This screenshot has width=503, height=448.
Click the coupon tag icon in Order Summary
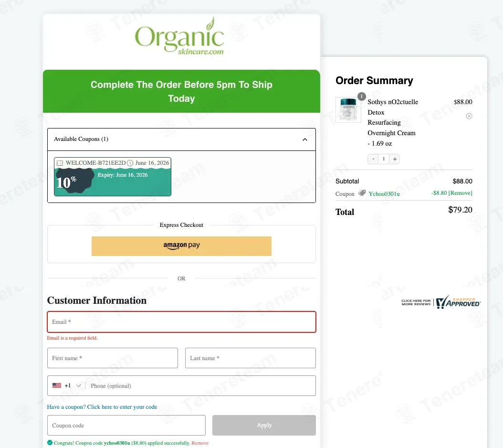pos(362,193)
